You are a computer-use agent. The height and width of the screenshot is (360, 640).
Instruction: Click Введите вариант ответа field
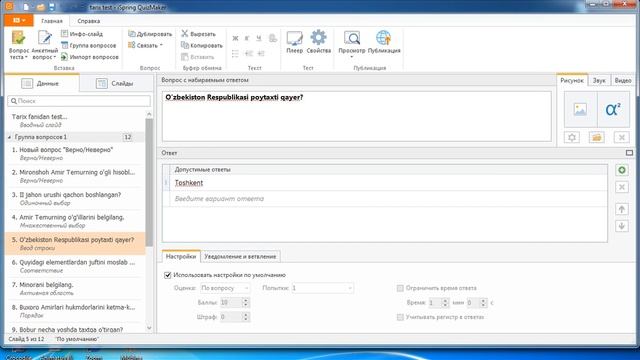[385, 199]
